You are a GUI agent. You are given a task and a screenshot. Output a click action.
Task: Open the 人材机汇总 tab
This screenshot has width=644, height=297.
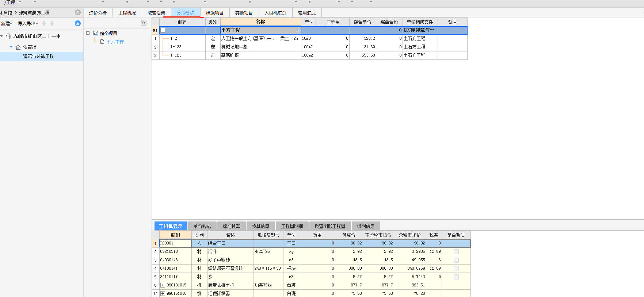tap(275, 13)
